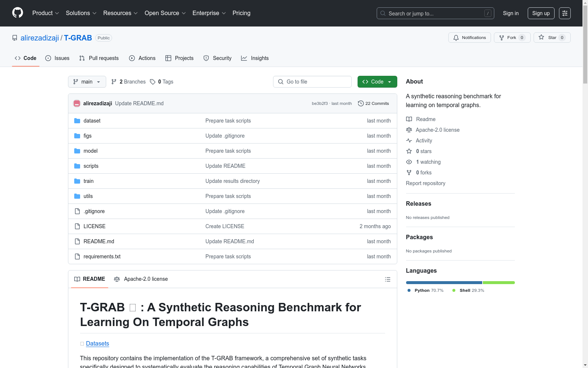This screenshot has height=368, width=588.
Task: Click the Notifications bell icon
Action: [x=456, y=38]
